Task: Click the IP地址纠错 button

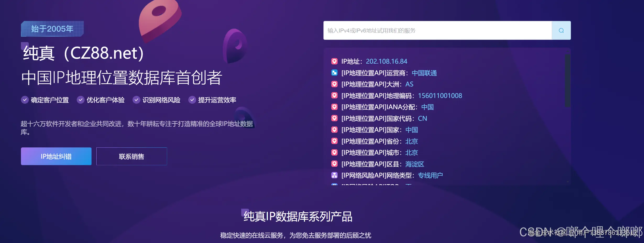Action: point(56,156)
